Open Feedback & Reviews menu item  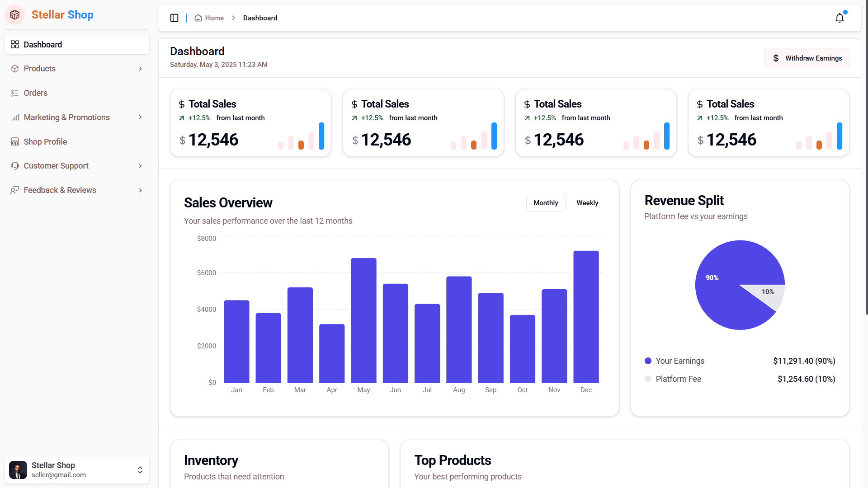60,190
